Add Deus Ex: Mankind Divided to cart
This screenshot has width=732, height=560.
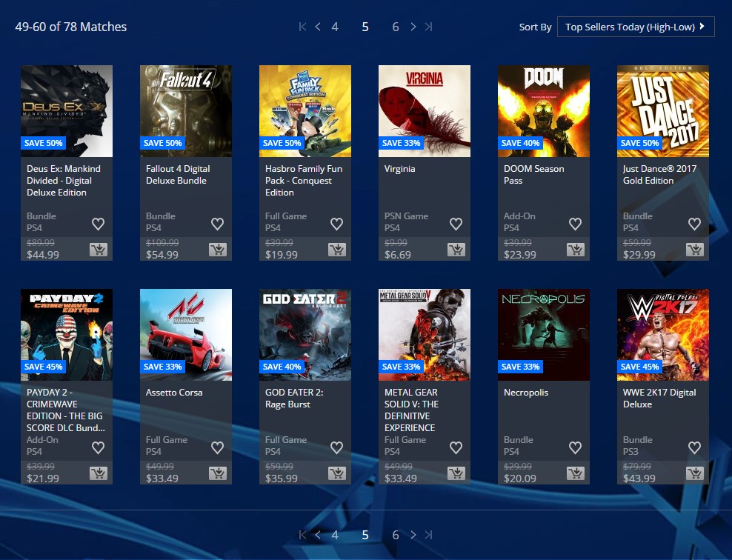[99, 250]
